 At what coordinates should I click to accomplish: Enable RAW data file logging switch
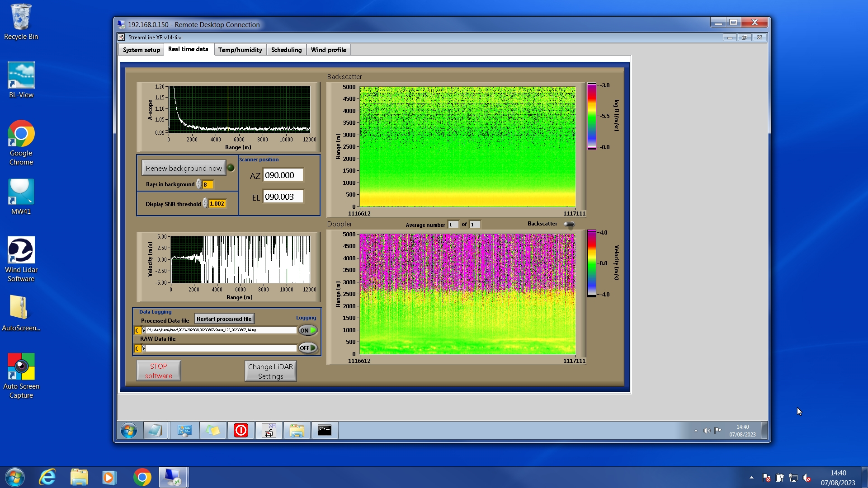click(308, 348)
